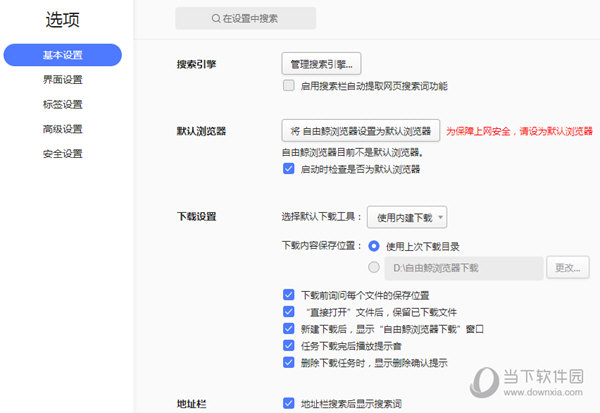Viewport: 600px width, 413px height.
Task: Select 基本设置 in the sidebar
Action: coord(62,55)
